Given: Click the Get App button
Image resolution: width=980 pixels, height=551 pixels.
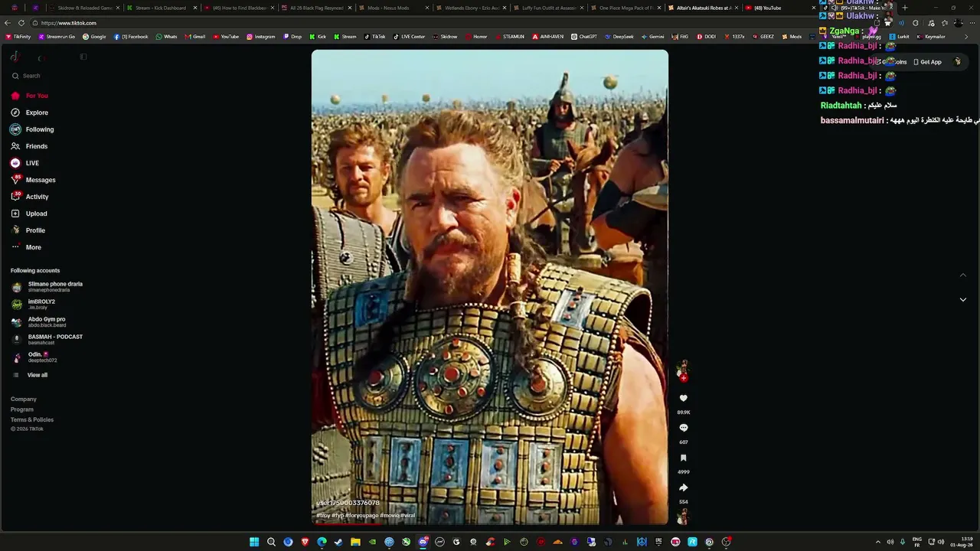Looking at the screenshot, I should tap(927, 62).
